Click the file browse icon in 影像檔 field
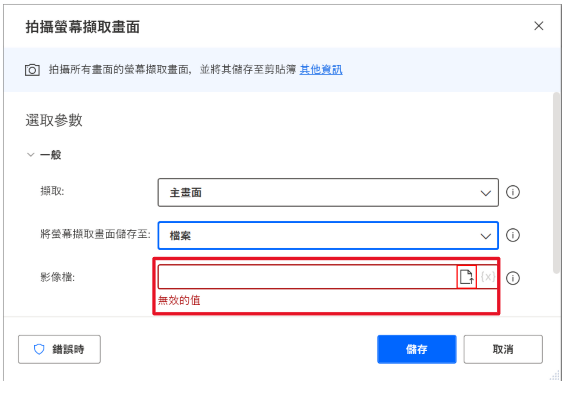567x394 pixels. [466, 277]
